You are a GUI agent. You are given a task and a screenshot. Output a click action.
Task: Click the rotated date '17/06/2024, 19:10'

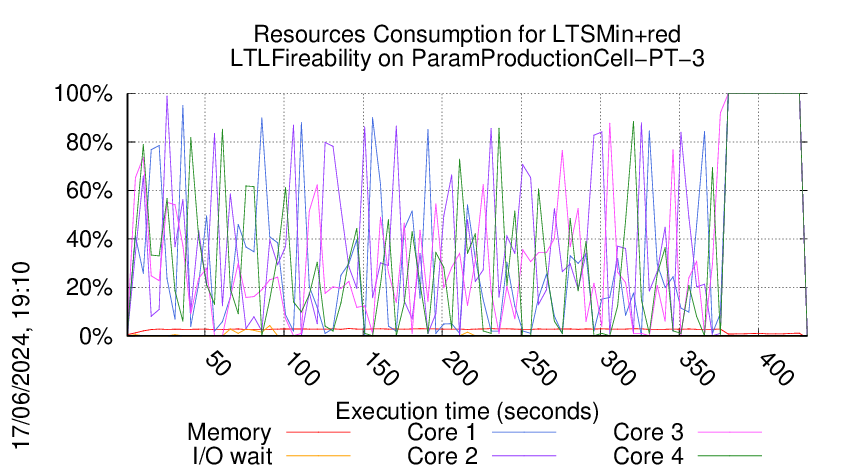coord(21,356)
